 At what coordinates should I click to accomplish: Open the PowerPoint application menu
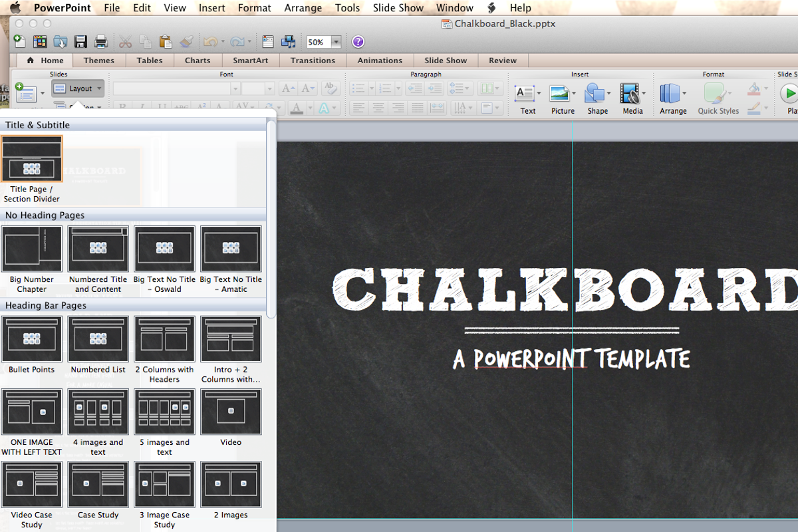(x=63, y=8)
